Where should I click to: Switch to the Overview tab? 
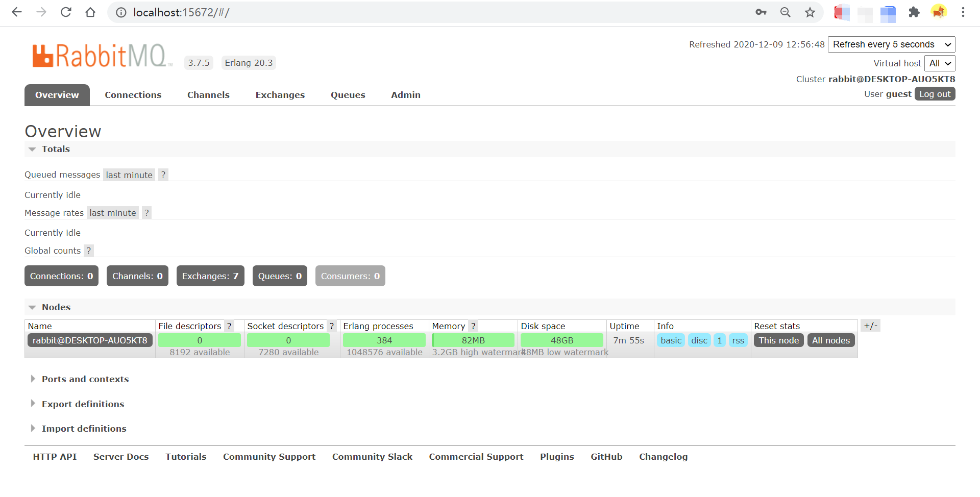click(x=57, y=95)
